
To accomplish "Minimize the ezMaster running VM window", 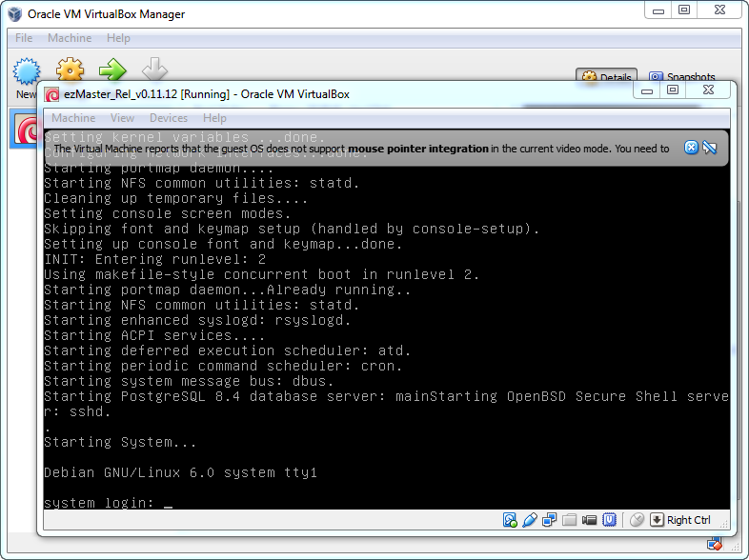I will tap(647, 90).
